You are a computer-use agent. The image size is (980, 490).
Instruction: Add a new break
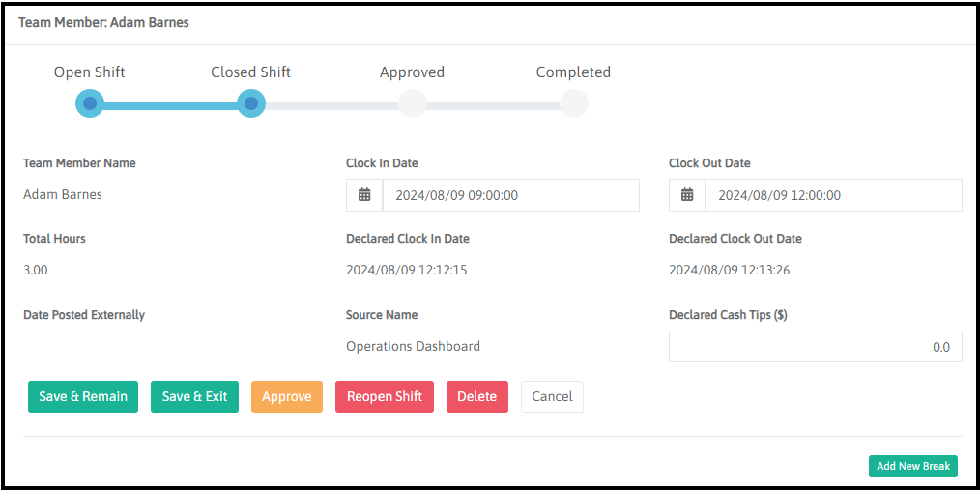[x=912, y=466]
